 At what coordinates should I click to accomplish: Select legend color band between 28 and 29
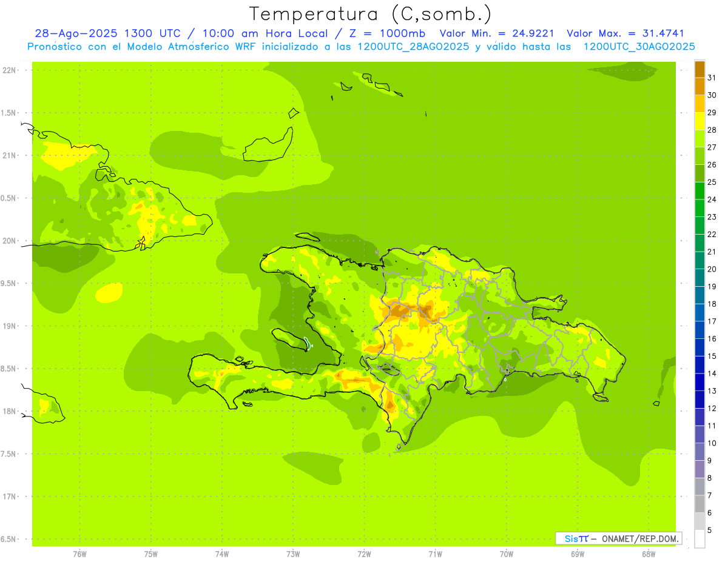point(699,121)
